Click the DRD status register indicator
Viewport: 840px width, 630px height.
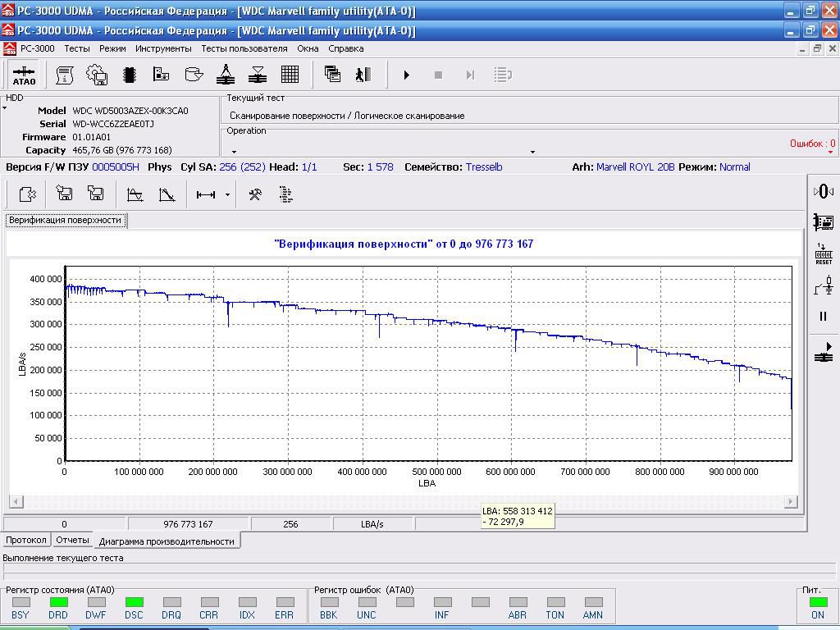58,602
